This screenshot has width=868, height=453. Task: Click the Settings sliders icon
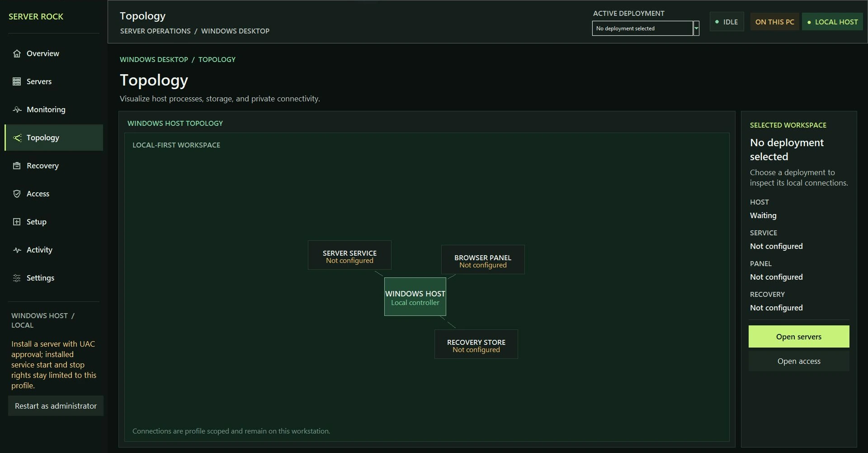[17, 278]
